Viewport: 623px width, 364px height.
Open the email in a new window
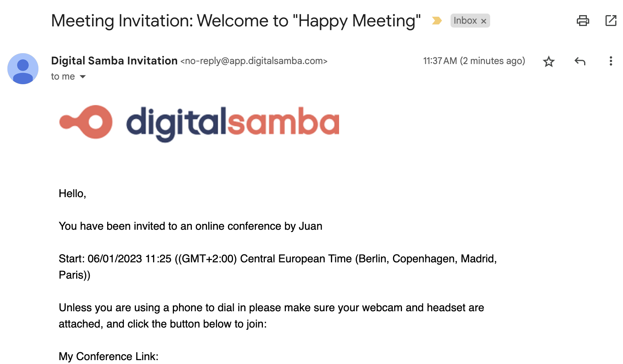click(611, 21)
